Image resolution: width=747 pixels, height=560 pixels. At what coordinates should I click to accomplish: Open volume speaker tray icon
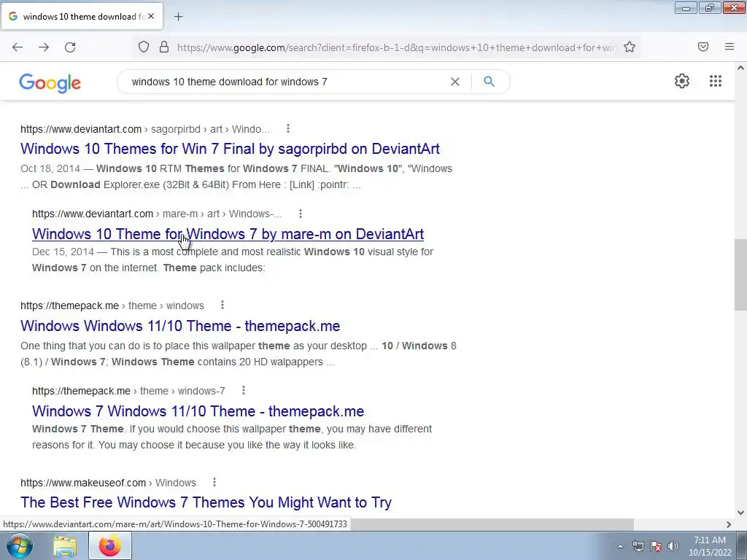pos(673,546)
